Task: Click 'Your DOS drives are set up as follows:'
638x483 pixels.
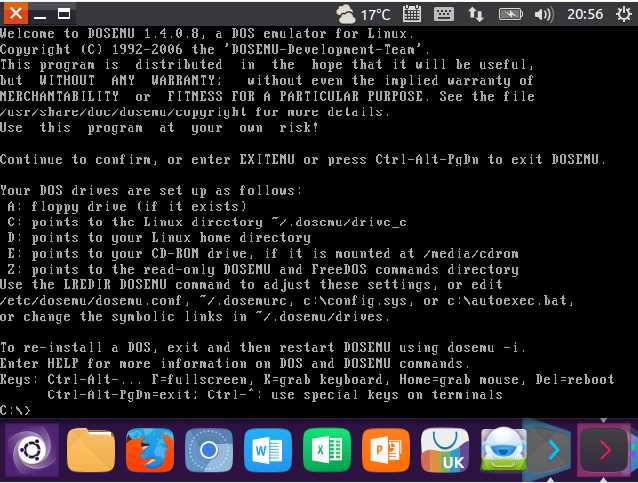Action: coord(151,190)
